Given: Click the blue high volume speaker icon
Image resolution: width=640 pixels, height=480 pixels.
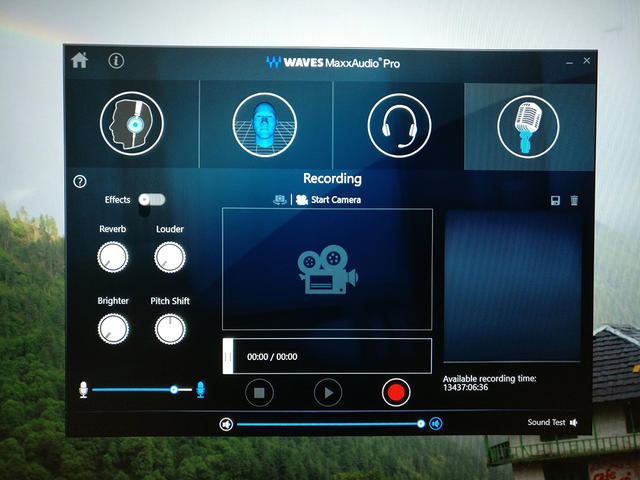Looking at the screenshot, I should coord(436,424).
